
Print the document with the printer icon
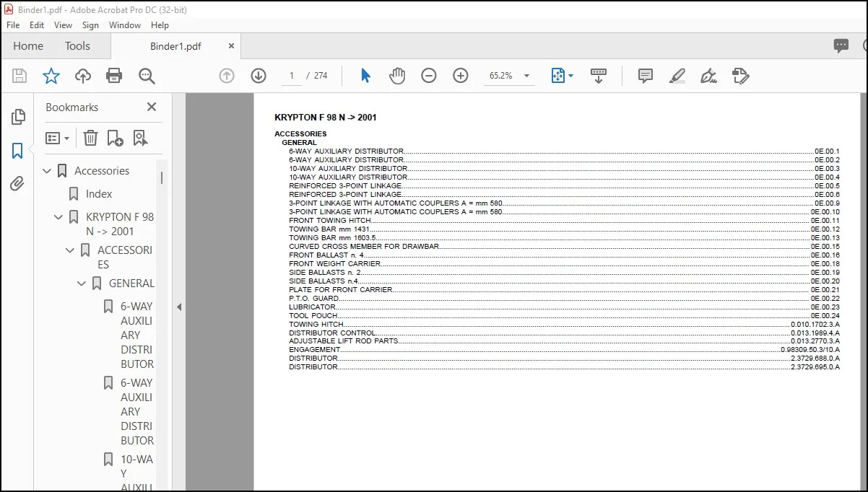click(114, 76)
